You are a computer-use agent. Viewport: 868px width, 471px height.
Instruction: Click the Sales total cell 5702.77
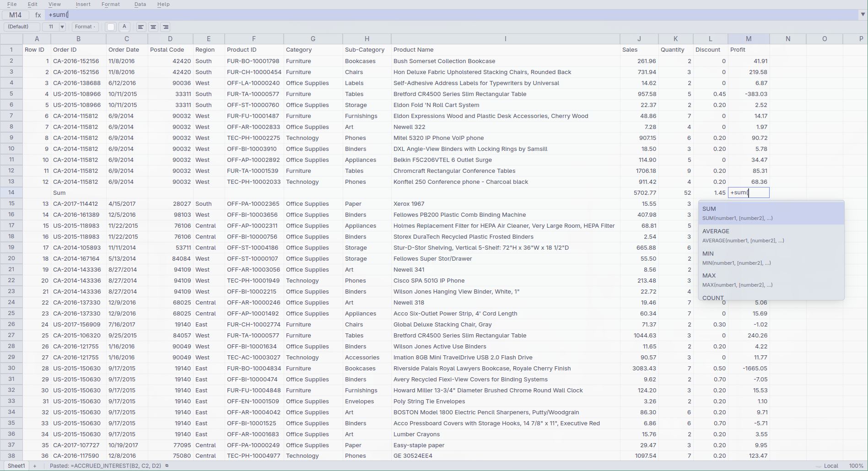(x=639, y=193)
